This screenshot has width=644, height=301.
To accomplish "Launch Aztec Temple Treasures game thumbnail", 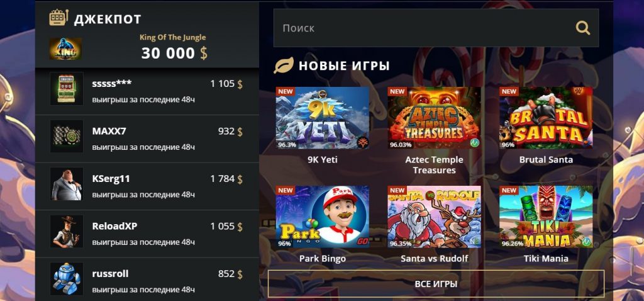I will pos(434,118).
